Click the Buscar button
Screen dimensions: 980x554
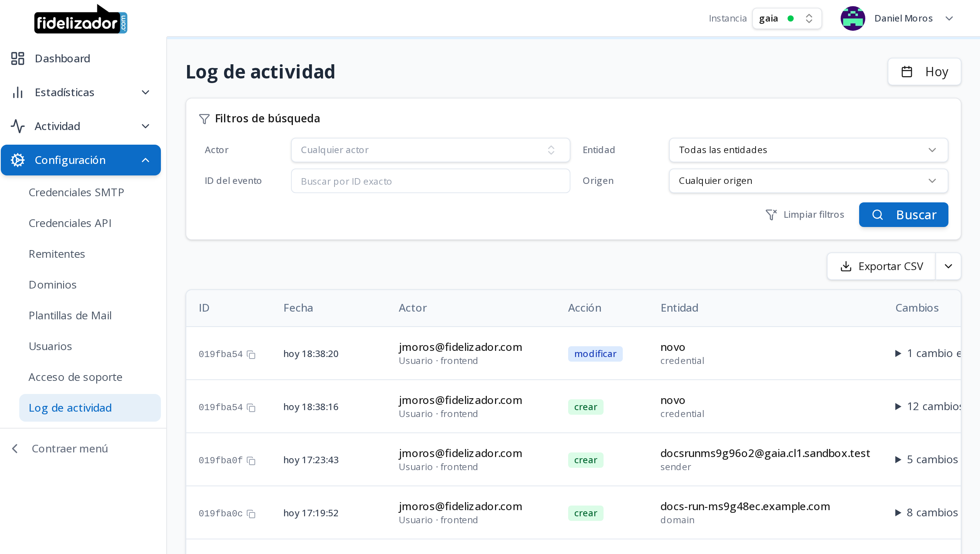(903, 215)
